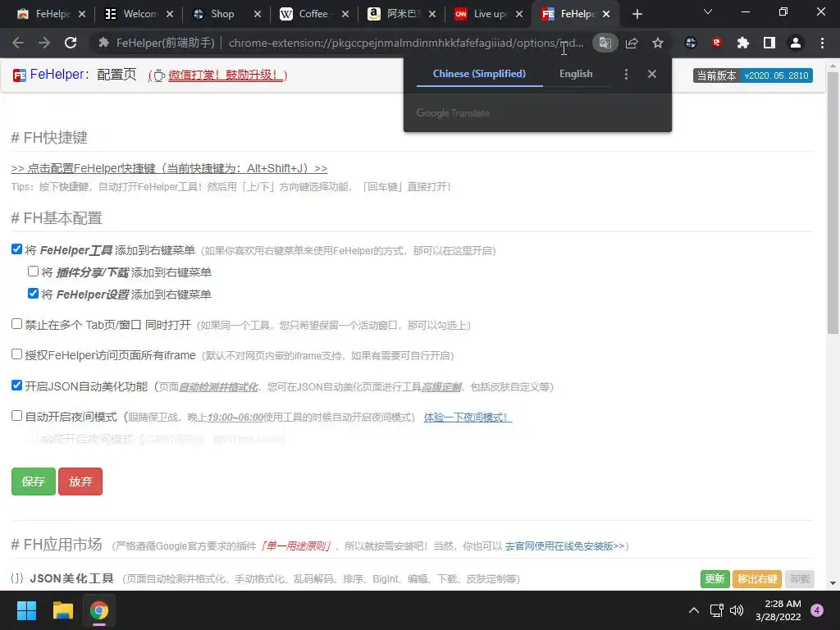The width and height of the screenshot is (840, 630).
Task: Click the FeHelper logo in page header
Action: point(20,75)
